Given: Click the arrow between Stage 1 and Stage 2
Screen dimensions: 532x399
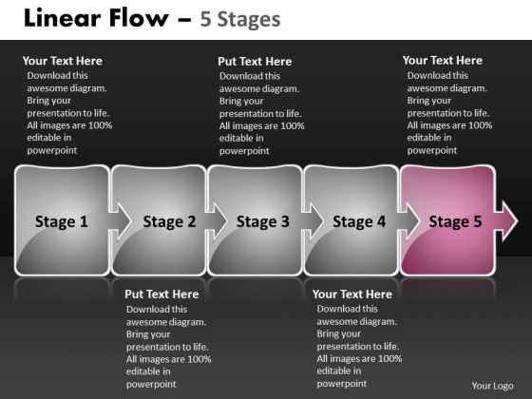Looking at the screenshot, I should 121,221.
